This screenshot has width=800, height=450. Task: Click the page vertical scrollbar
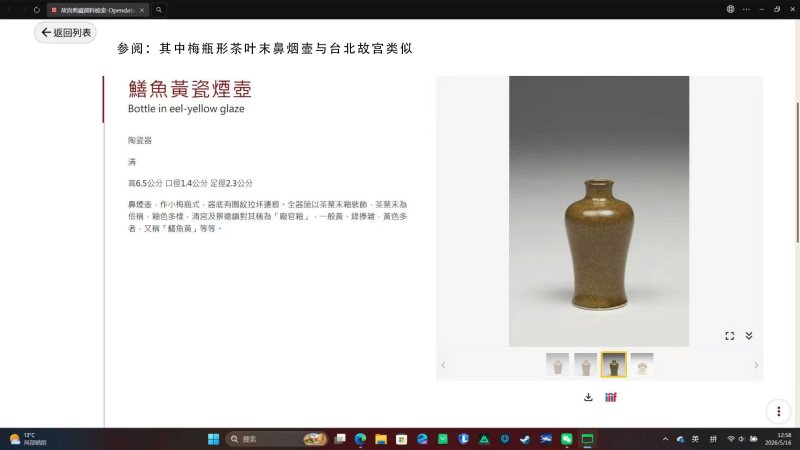(x=797, y=172)
